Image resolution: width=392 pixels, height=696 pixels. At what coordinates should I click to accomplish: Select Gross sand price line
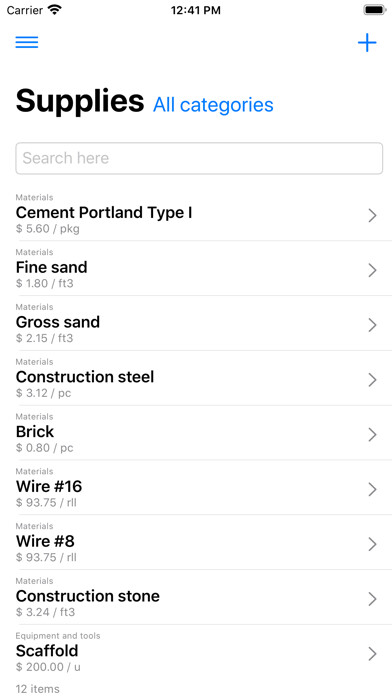click(x=44, y=338)
